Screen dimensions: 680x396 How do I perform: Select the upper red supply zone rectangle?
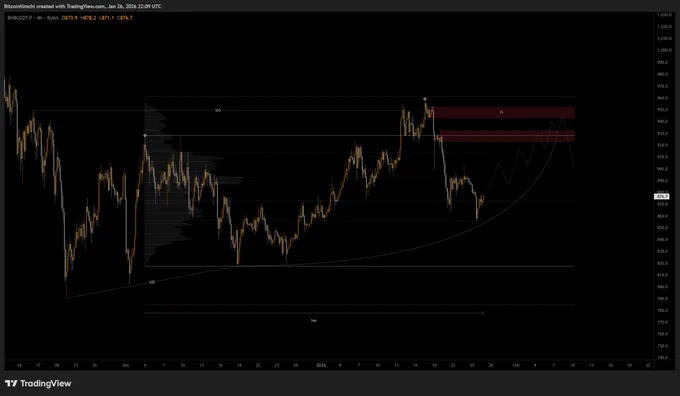pyautogui.click(x=503, y=112)
